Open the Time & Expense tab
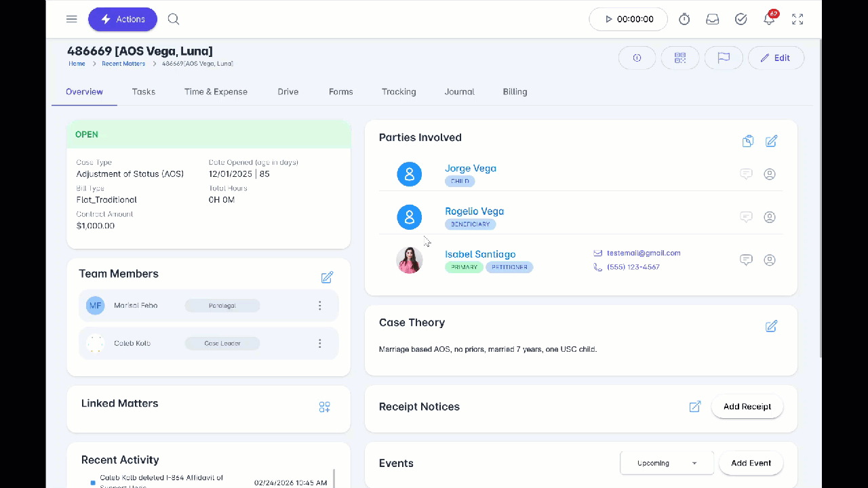 (x=216, y=91)
